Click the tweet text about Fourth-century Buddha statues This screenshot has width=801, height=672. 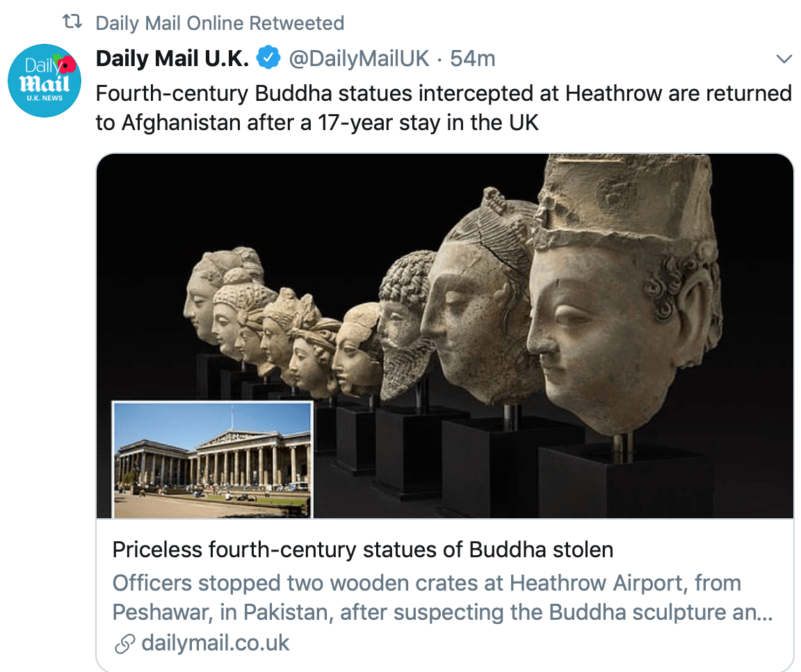pos(444,108)
